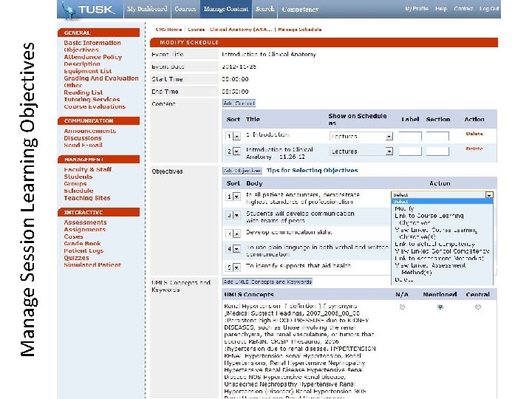Click Section field for 1. Introduction

(x=437, y=136)
